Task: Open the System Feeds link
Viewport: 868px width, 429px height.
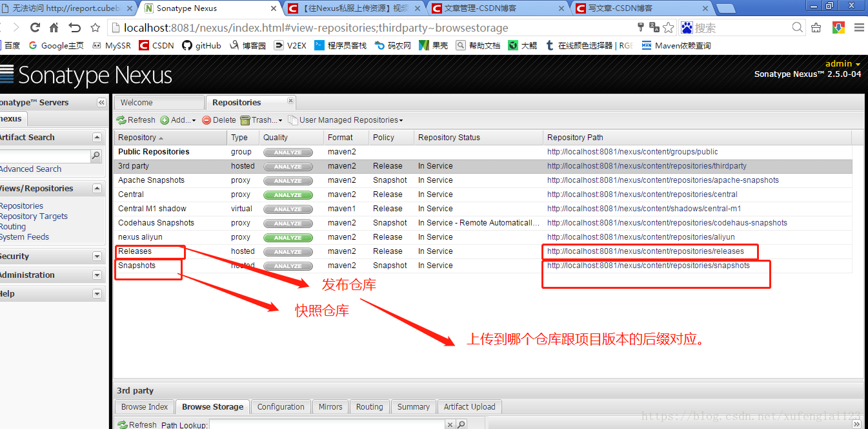Action: [x=25, y=237]
